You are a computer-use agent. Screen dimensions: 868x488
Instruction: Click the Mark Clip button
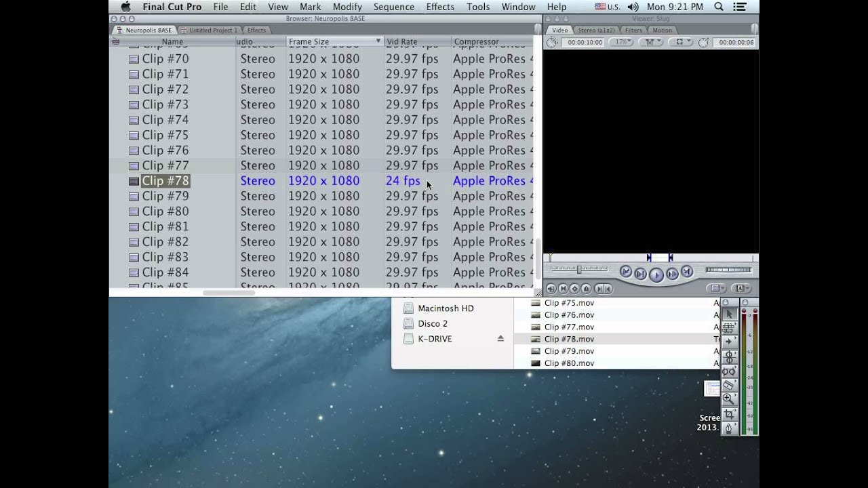pyautogui.click(x=563, y=289)
